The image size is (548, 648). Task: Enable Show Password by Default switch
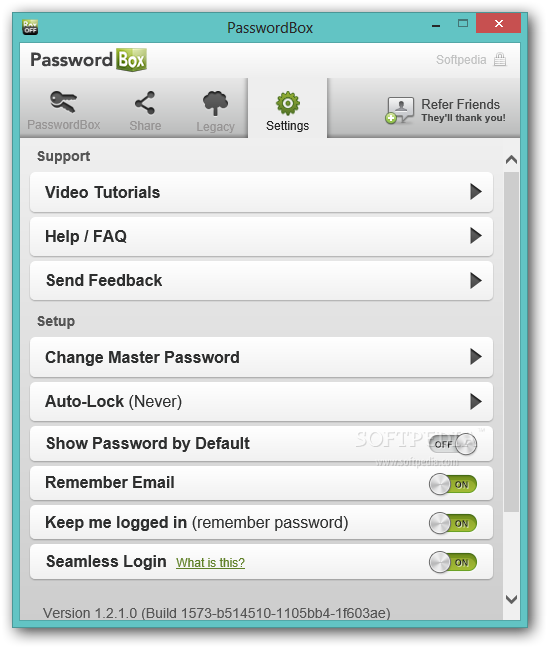pyautogui.click(x=453, y=444)
